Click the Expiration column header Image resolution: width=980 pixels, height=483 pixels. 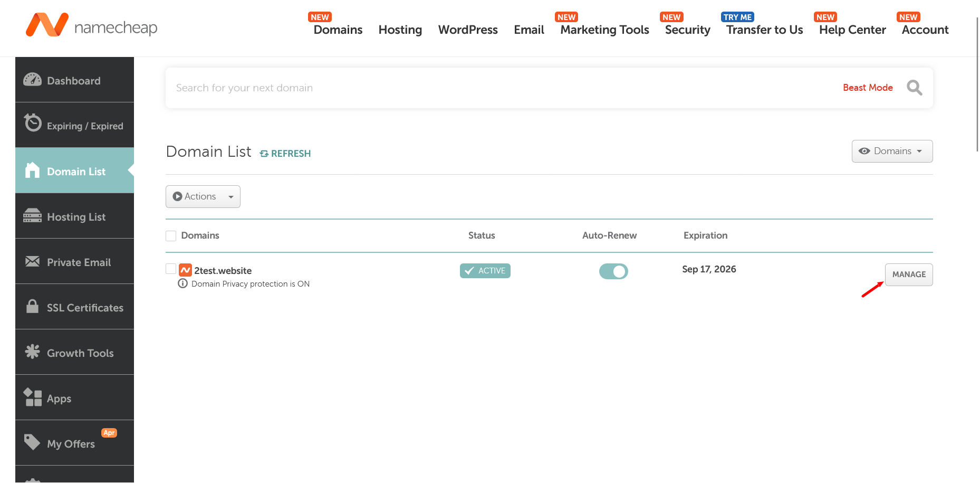click(x=705, y=235)
